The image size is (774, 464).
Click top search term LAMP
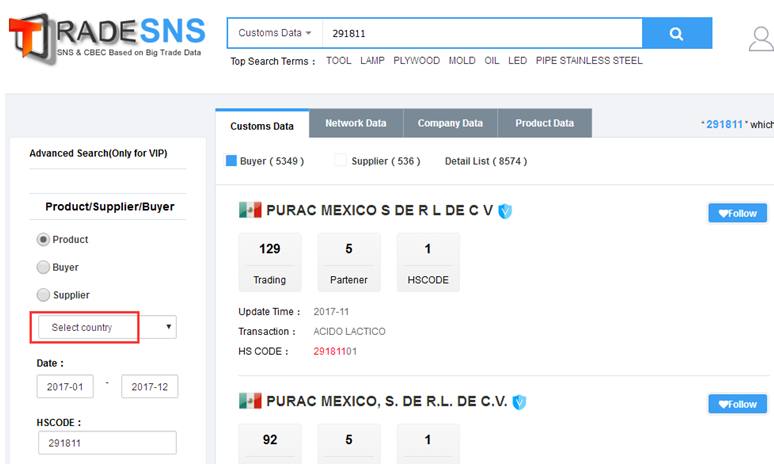(x=372, y=61)
